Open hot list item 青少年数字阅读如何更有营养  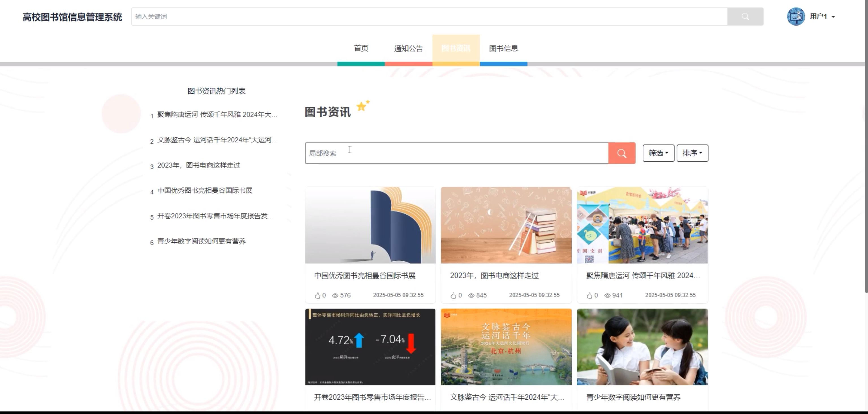[201, 241]
